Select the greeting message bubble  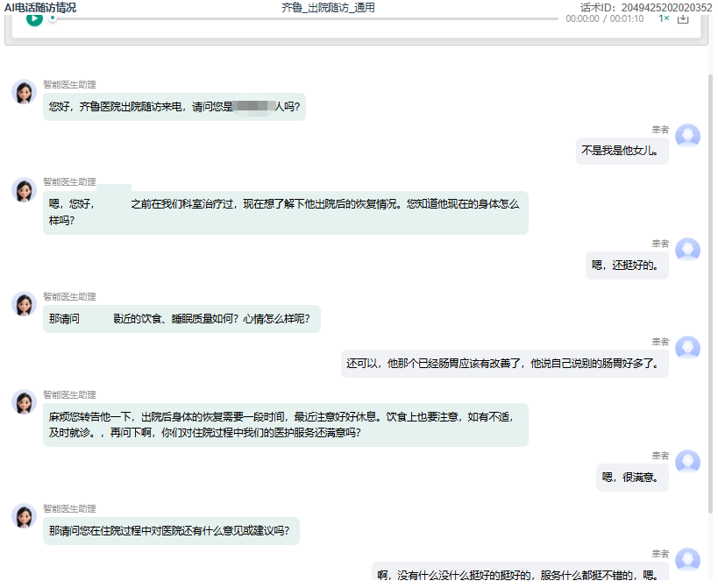coord(175,107)
